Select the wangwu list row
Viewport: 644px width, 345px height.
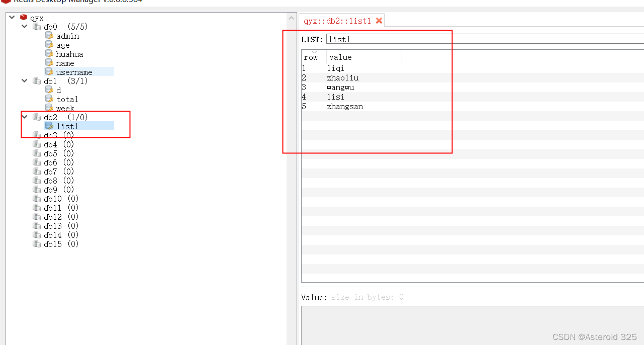pyautogui.click(x=473, y=87)
